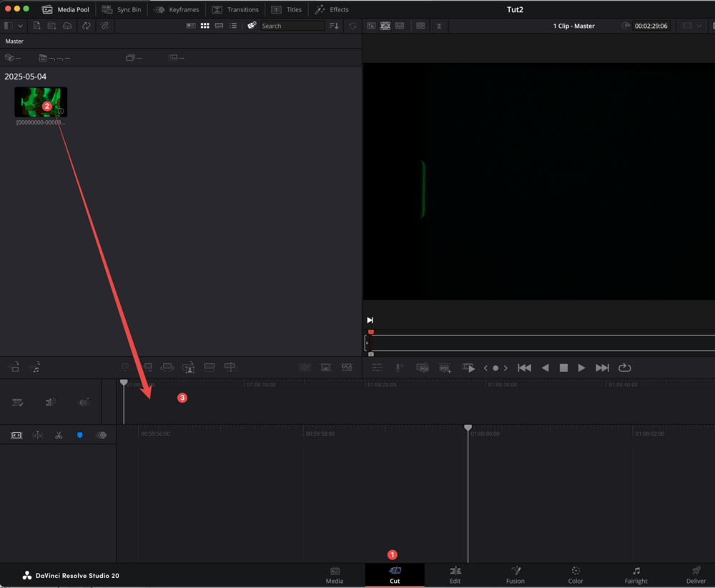Viewport: 715px width, 588px height.
Task: Open the media pool sort order menu
Action: click(x=334, y=26)
